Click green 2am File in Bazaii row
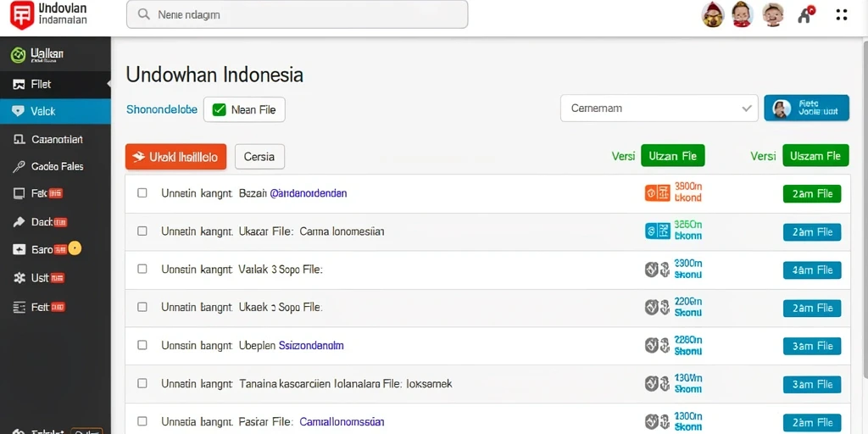This screenshot has width=868, height=434. (x=812, y=194)
